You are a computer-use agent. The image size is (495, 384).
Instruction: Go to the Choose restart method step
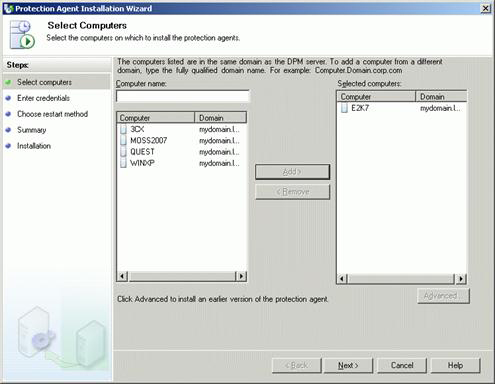pyautogui.click(x=52, y=114)
